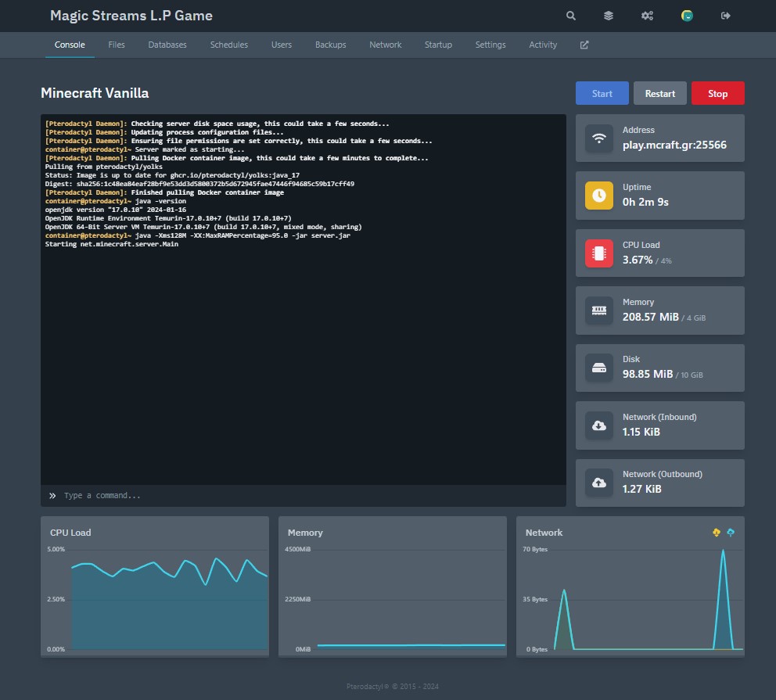Viewport: 776px width, 700px height.
Task: Open the external link tab icon
Action: tap(584, 45)
